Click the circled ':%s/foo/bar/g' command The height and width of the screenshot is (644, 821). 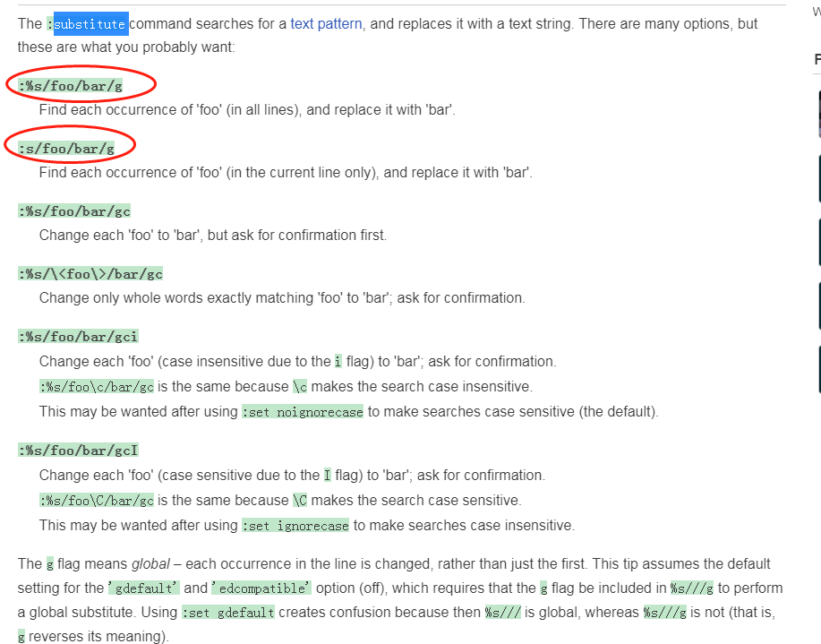click(x=70, y=85)
